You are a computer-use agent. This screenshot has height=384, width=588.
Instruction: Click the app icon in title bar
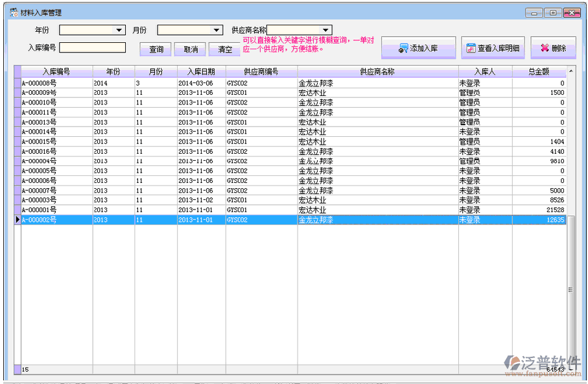tap(13, 13)
